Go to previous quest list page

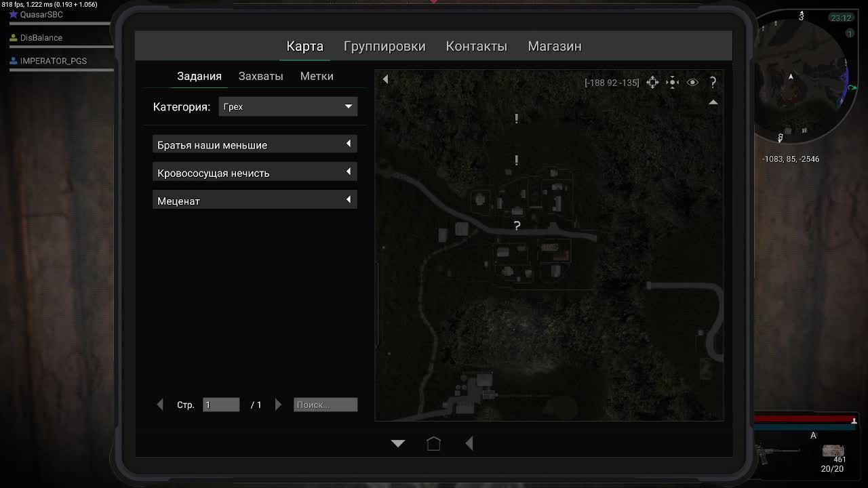(160, 405)
